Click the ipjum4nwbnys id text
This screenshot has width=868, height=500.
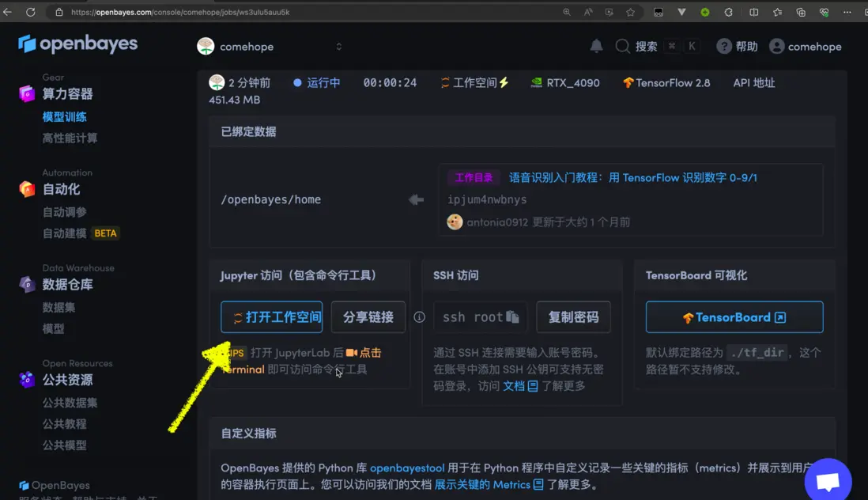(487, 199)
